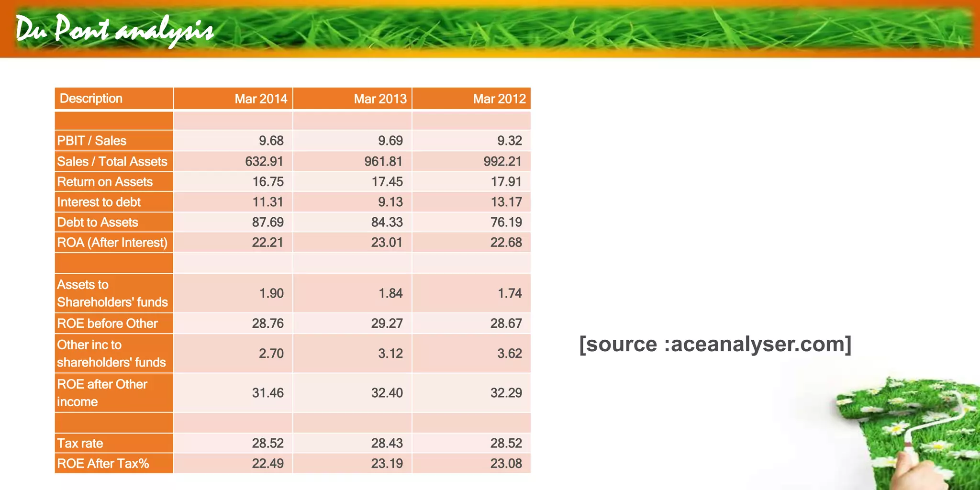This screenshot has width=980, height=490.
Task: Select ROE after Other income value 32.40
Action: [x=387, y=393]
